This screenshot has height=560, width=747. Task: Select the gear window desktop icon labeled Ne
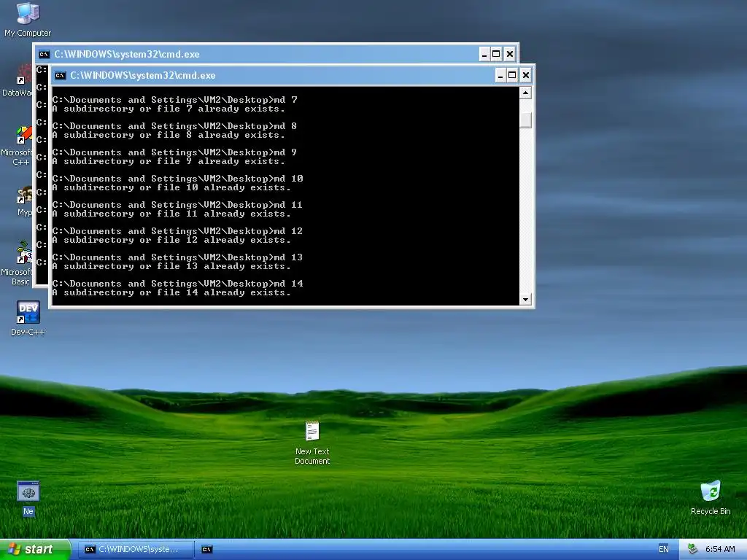tap(28, 498)
